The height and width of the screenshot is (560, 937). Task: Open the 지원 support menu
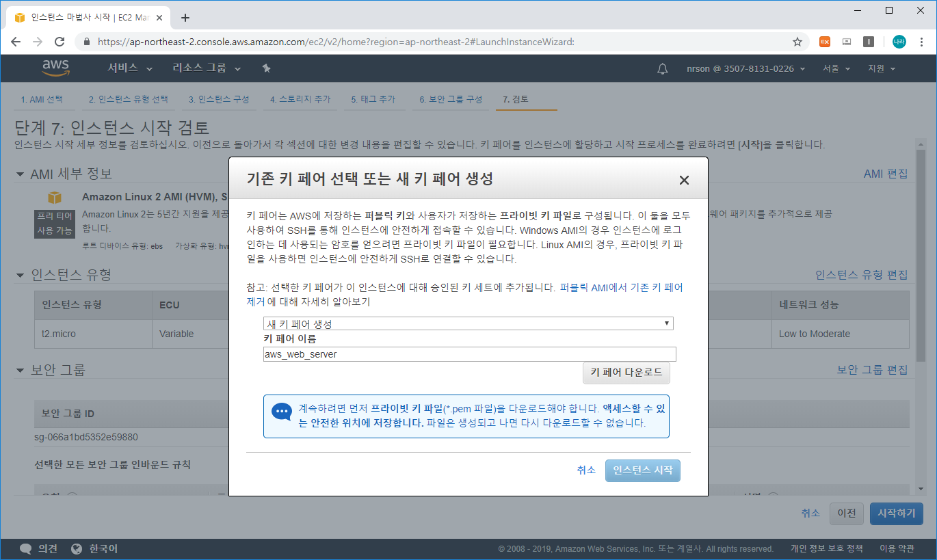881,68
